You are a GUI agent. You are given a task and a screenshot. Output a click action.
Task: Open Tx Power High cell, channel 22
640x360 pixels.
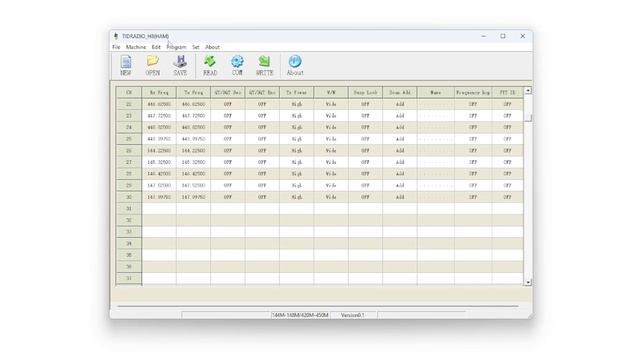pyautogui.click(x=296, y=104)
